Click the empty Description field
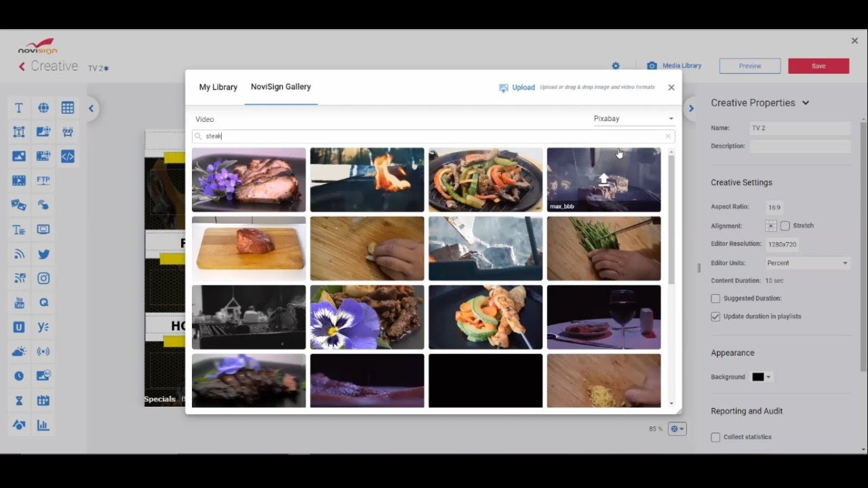 [800, 146]
